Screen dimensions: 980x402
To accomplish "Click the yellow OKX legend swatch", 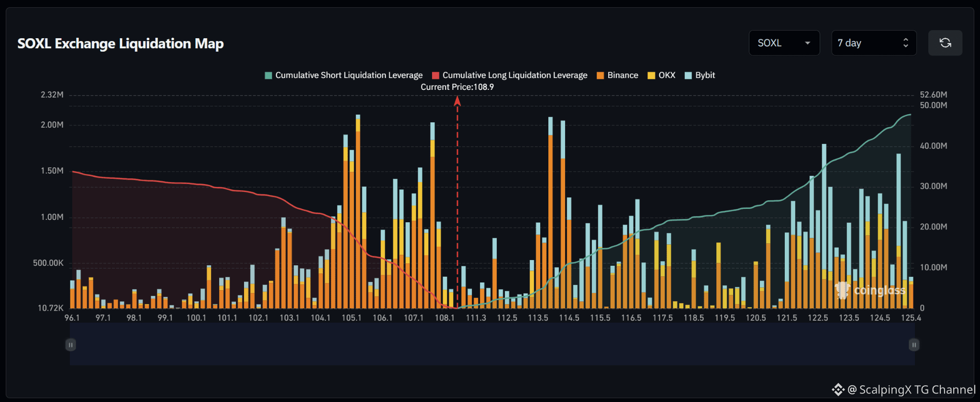I will tap(651, 76).
